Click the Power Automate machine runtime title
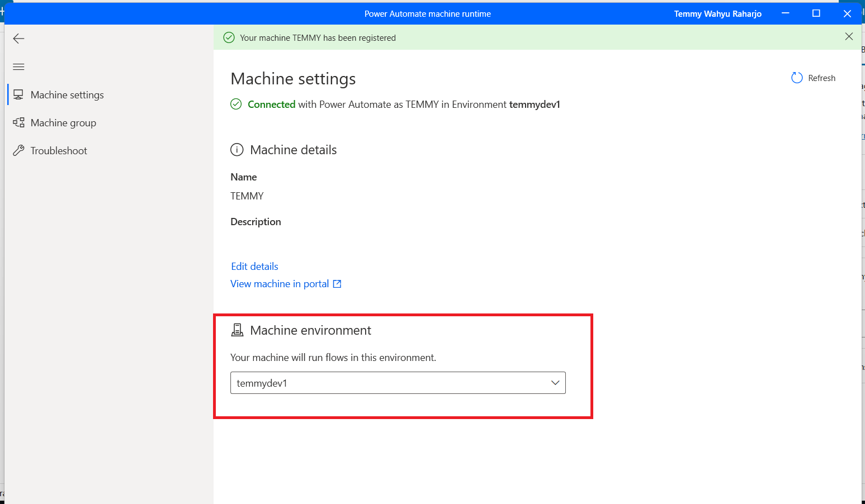The image size is (865, 504). pos(428,14)
